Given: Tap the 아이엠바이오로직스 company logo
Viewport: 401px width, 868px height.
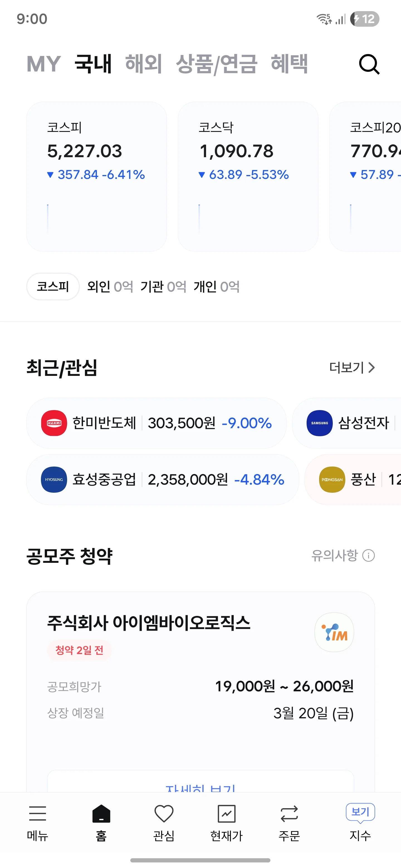Looking at the screenshot, I should [x=334, y=632].
